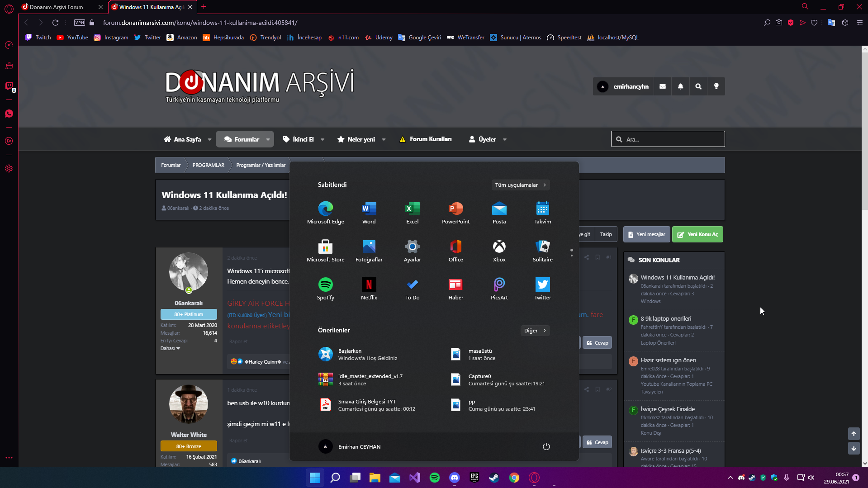The image size is (868, 488).
Task: Open emirhancyhn profile menu
Action: [x=623, y=86]
